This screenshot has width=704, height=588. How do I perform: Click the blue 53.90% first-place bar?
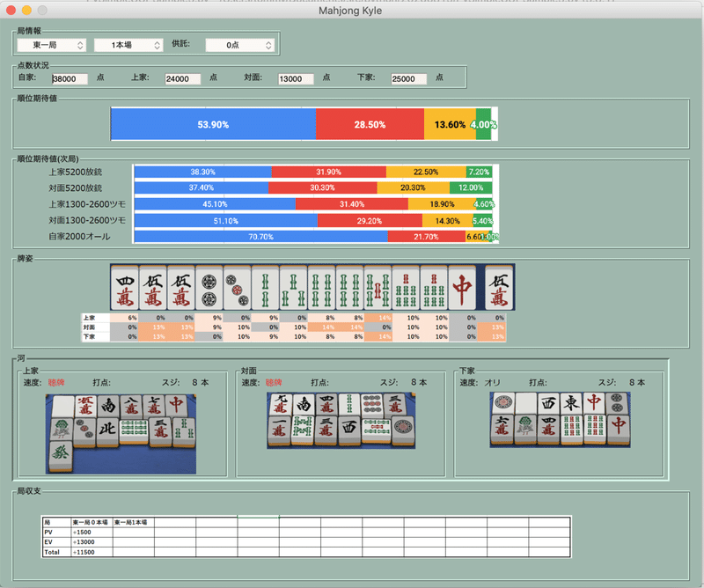pos(213,124)
